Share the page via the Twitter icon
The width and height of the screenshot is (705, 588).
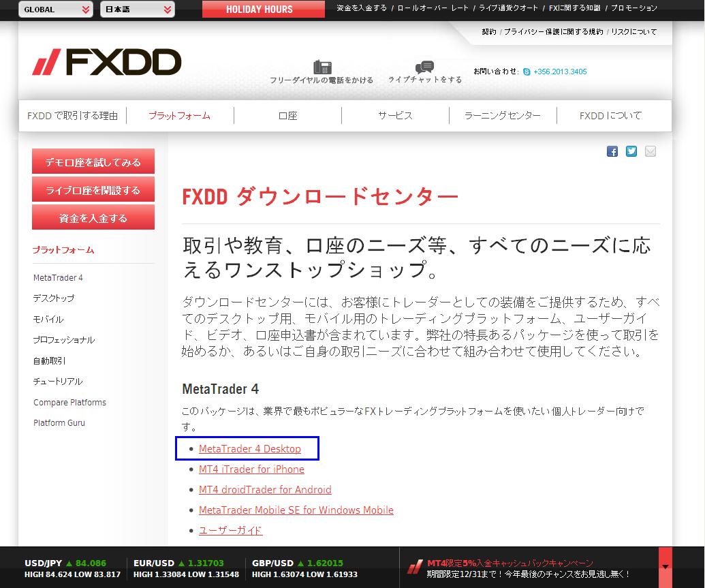631,151
